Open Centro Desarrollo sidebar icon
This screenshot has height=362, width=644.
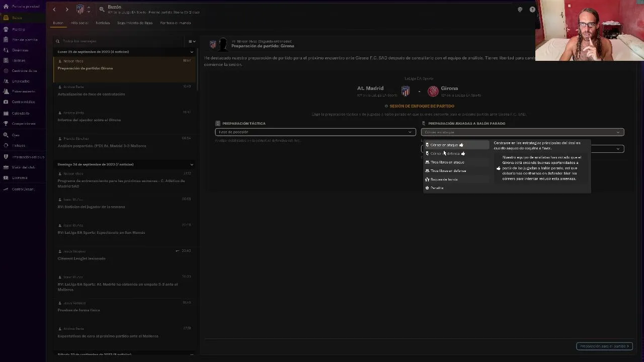tap(6, 189)
